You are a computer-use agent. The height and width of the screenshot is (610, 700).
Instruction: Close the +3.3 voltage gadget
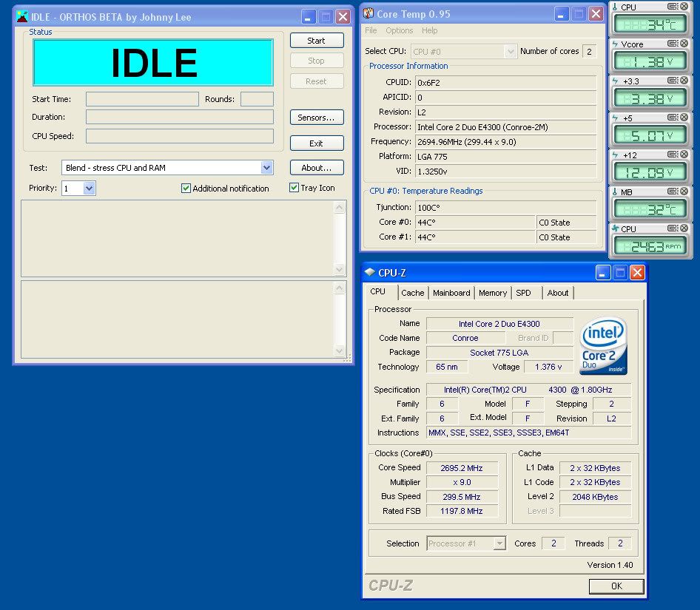click(684, 81)
